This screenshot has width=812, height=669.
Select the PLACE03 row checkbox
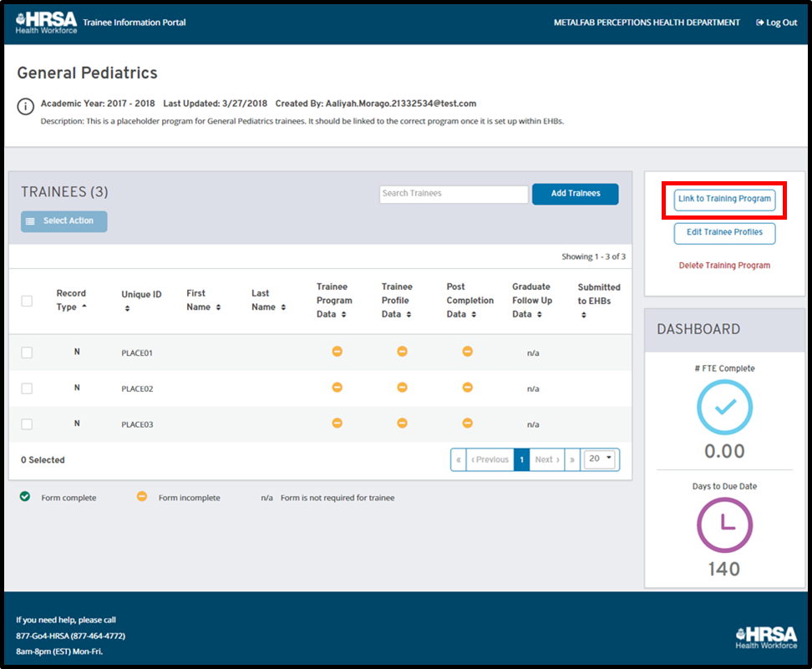tap(27, 424)
